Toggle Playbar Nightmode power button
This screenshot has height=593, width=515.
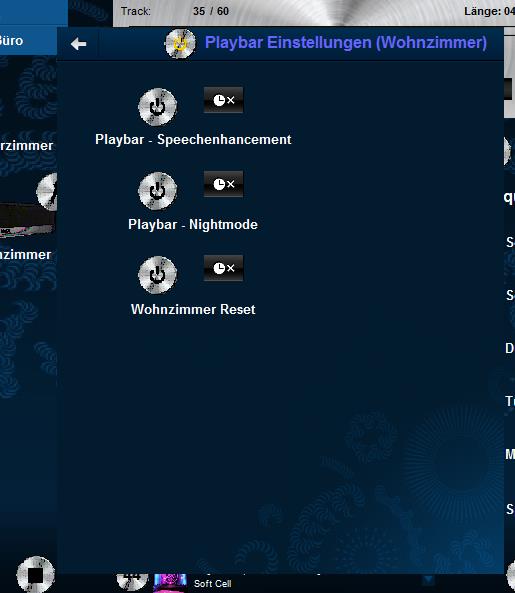[x=157, y=191]
